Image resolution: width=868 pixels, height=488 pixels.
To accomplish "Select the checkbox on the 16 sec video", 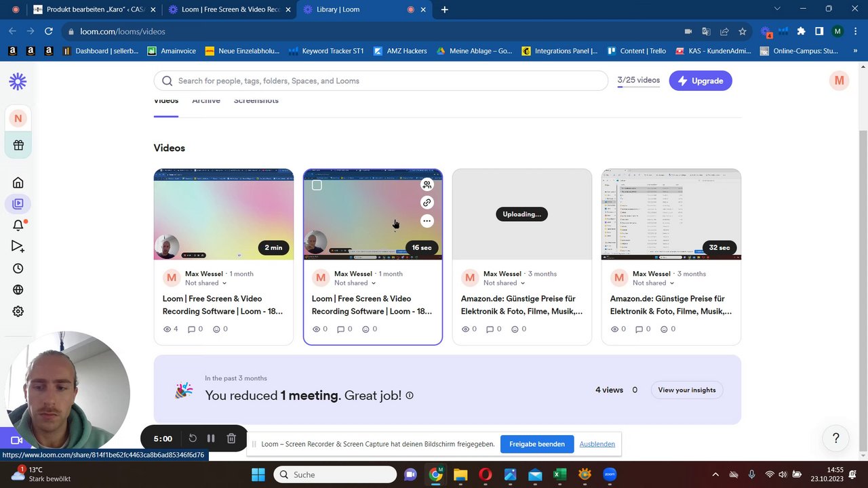I will pyautogui.click(x=317, y=185).
